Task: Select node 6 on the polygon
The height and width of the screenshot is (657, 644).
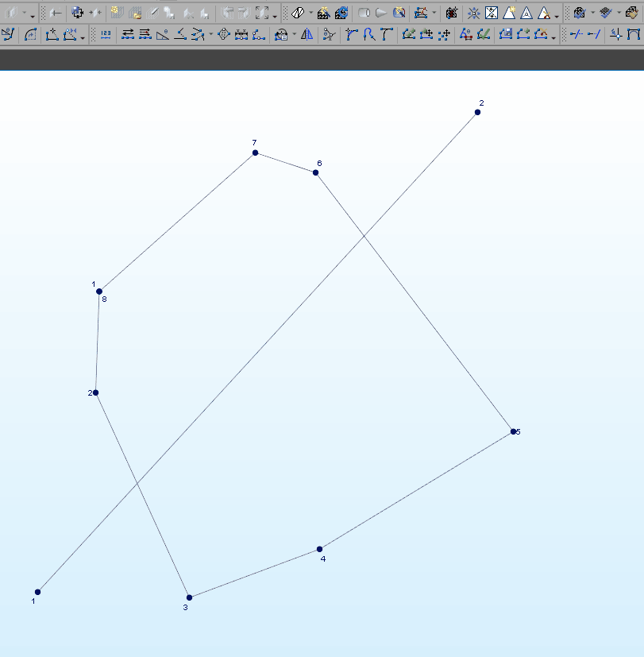Action: click(316, 172)
